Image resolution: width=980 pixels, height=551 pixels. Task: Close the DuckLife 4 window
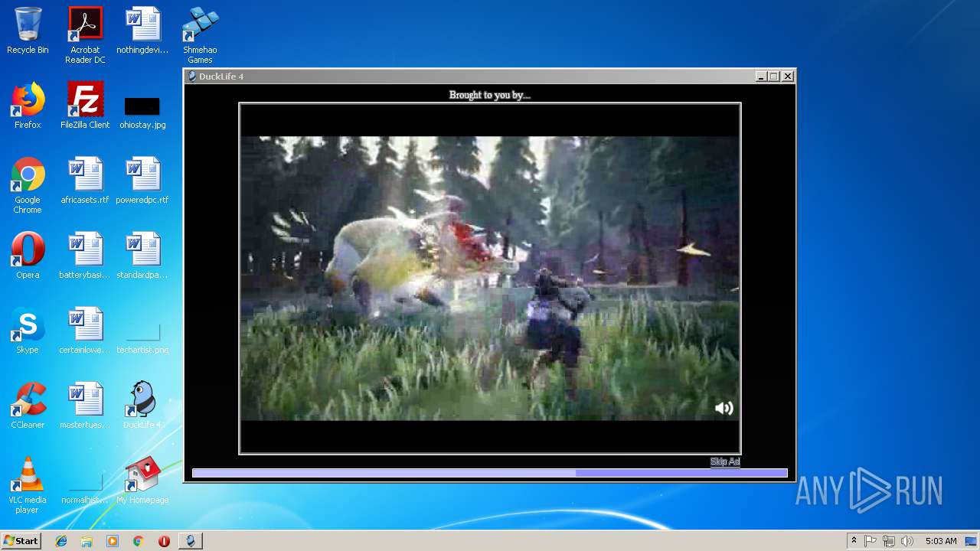[x=788, y=77]
